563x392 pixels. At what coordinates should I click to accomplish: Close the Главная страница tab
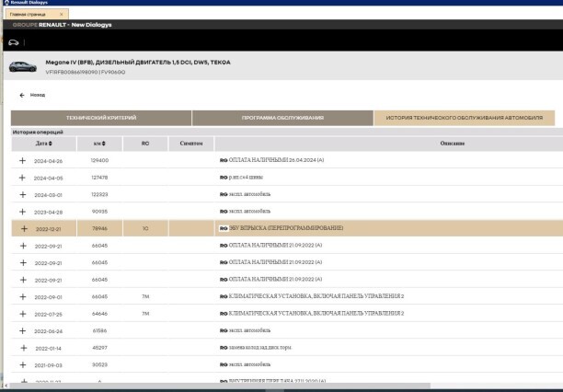61,15
